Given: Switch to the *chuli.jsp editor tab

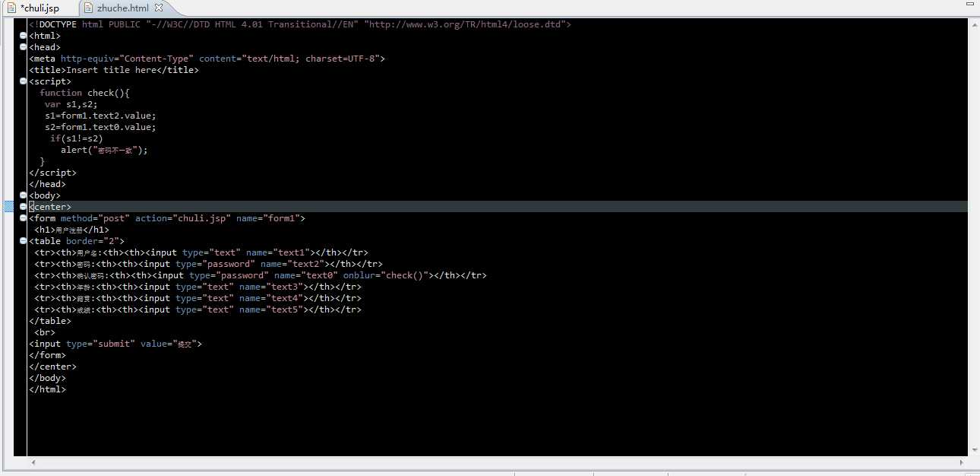Looking at the screenshot, I should (x=39, y=8).
